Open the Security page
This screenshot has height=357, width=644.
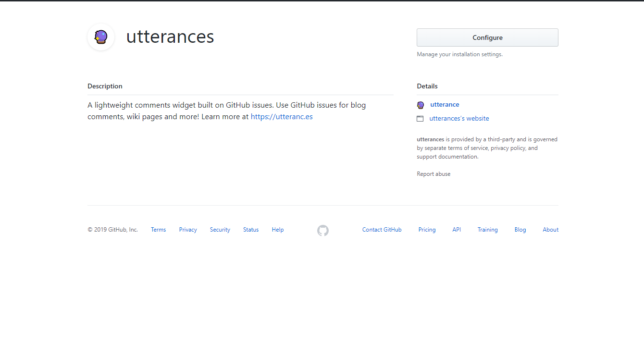pos(220,229)
